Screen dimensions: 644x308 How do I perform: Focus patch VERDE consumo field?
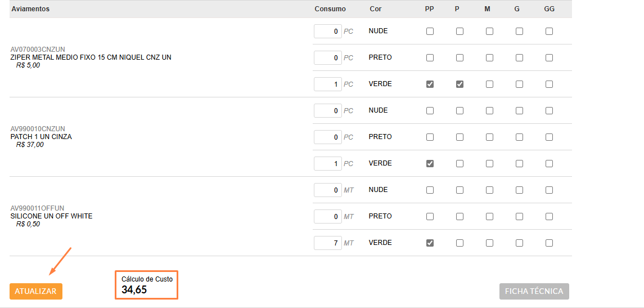(328, 164)
